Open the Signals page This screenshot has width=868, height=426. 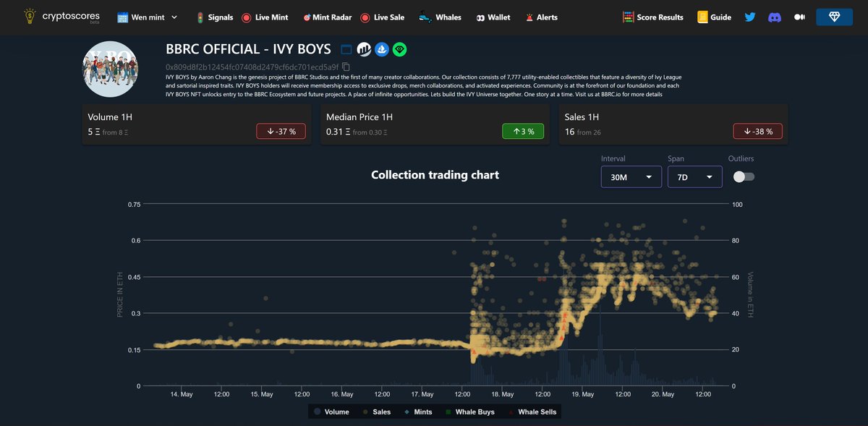coord(216,17)
